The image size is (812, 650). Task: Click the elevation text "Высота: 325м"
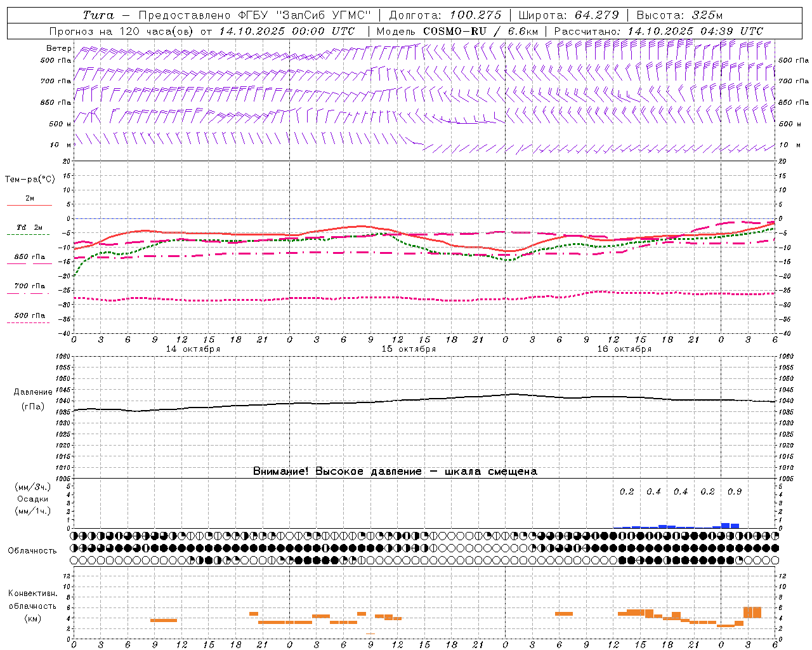(679, 15)
